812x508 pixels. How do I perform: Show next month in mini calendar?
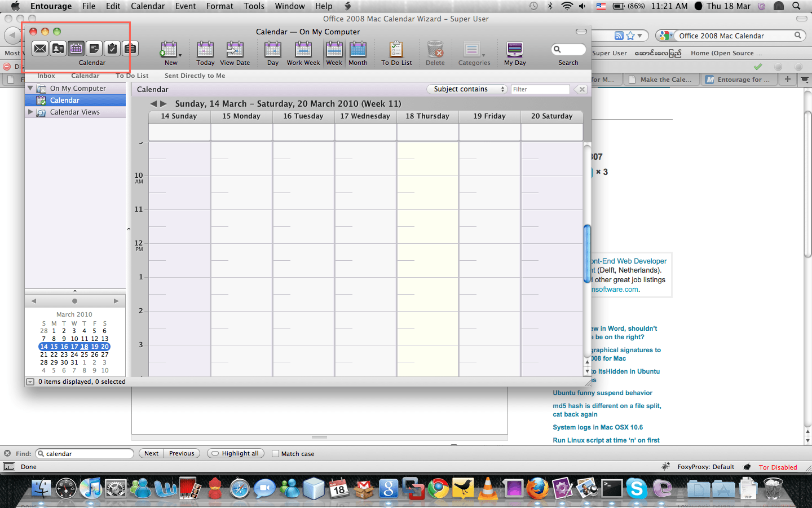(116, 301)
